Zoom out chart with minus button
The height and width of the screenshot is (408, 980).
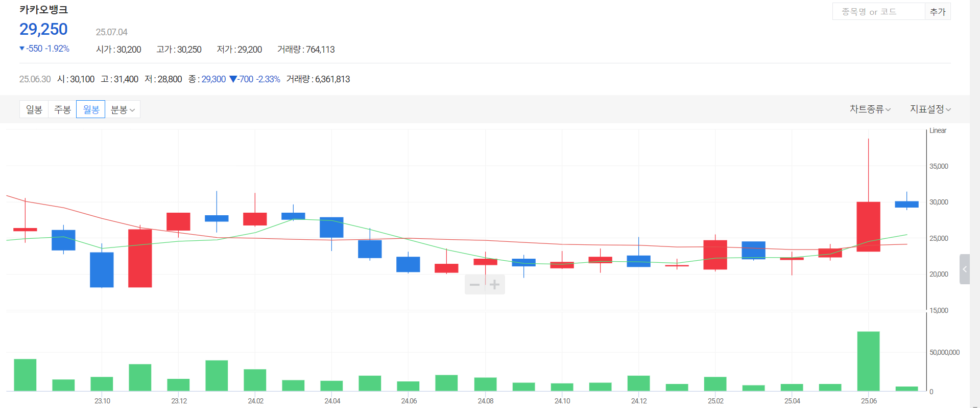[474, 284]
